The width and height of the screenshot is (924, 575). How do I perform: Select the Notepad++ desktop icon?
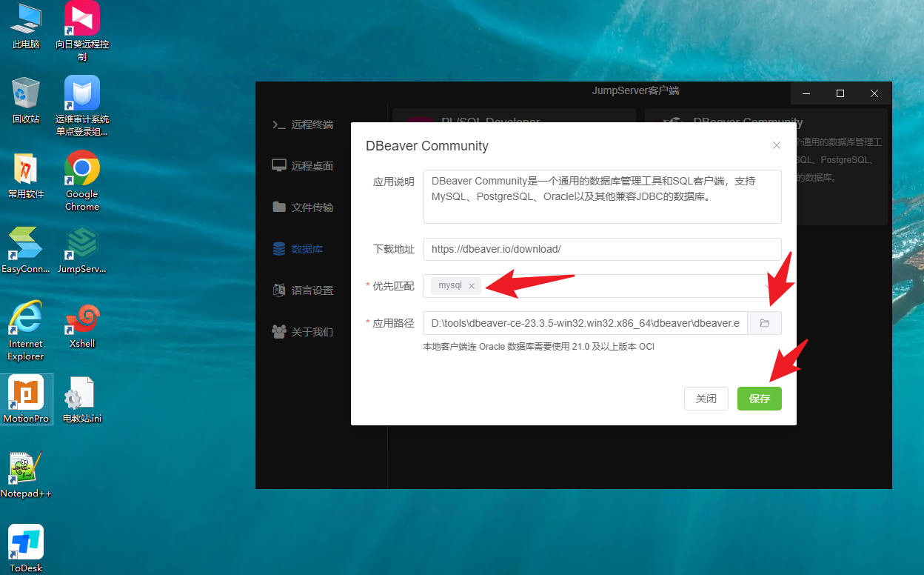coord(26,474)
